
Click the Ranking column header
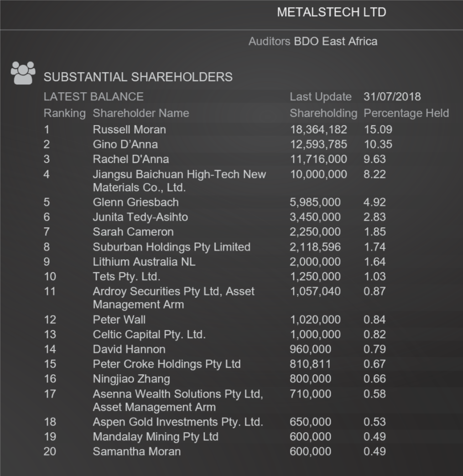[65, 113]
